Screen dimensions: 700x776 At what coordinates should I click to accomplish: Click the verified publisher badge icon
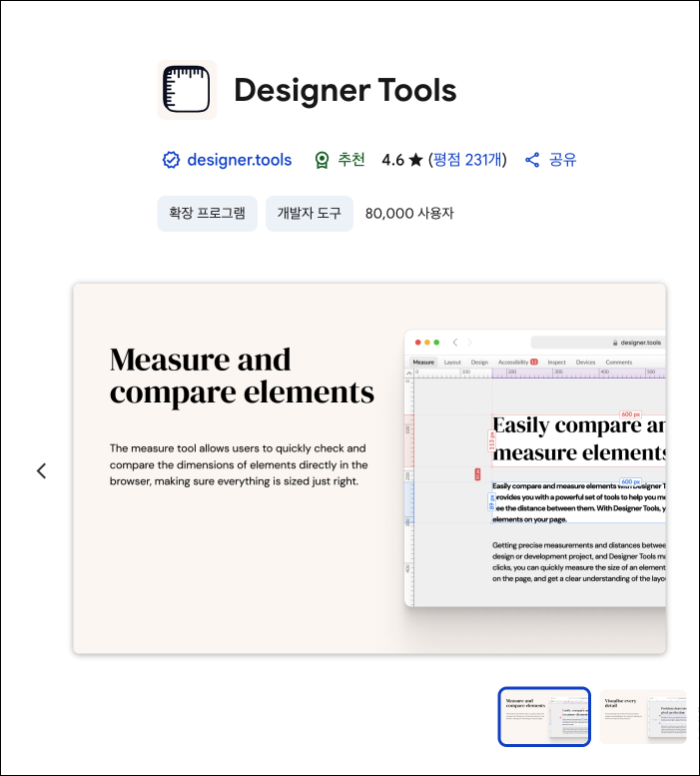pos(171,160)
